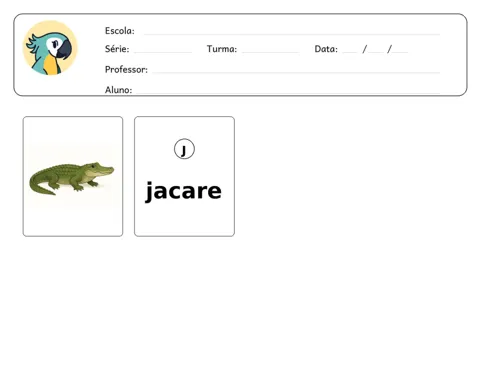Click the Série: label
The height and width of the screenshot is (384, 480).
(117, 49)
